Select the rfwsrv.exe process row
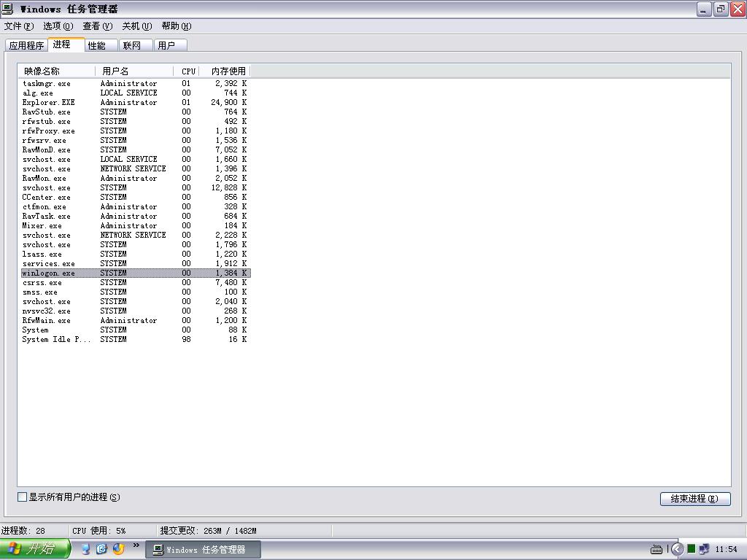This screenshot has width=747, height=560. pyautogui.click(x=135, y=141)
